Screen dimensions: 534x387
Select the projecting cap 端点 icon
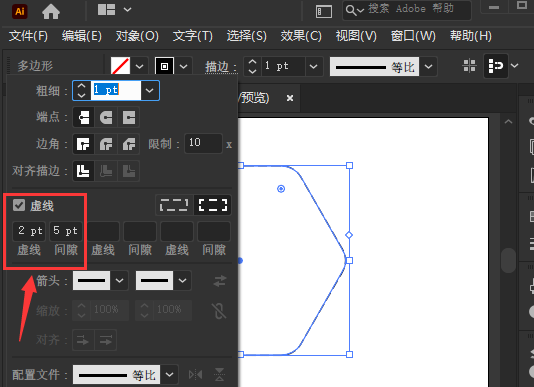pos(129,118)
